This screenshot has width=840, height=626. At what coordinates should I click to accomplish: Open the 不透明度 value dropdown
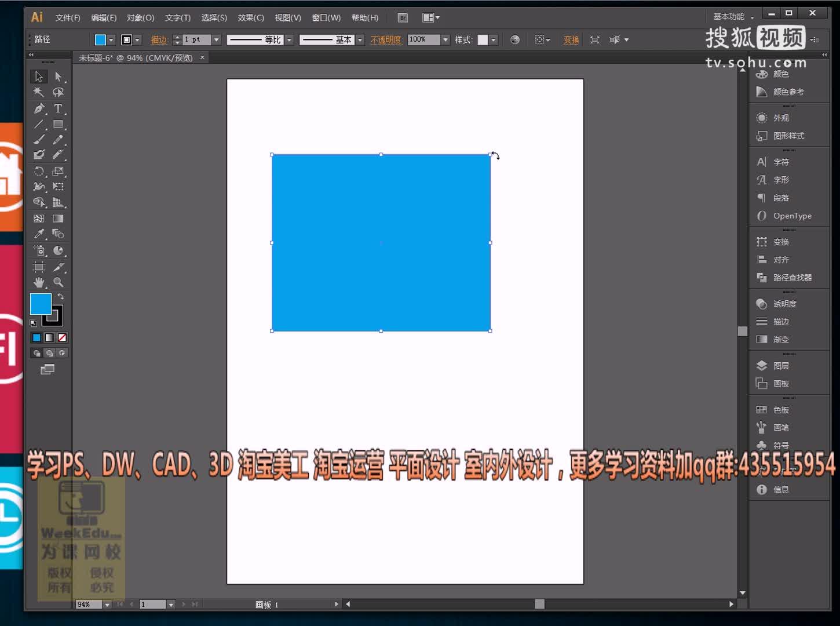tap(444, 39)
